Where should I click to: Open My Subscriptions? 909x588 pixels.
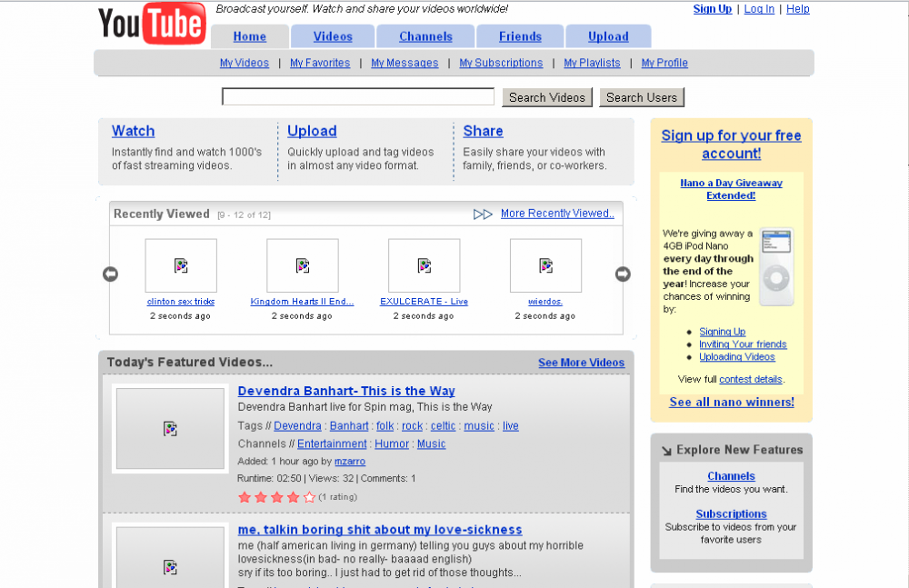[501, 63]
